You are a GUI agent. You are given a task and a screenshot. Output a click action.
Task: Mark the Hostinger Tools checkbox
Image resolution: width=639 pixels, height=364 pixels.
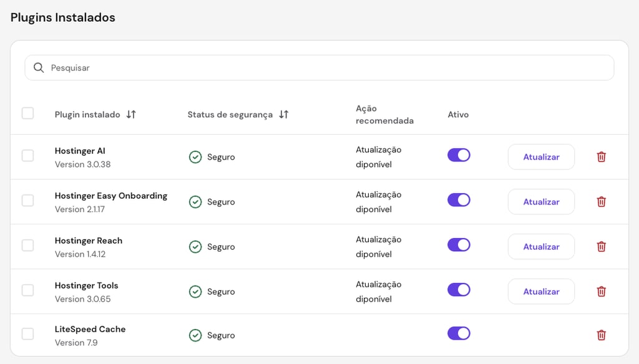pyautogui.click(x=27, y=290)
